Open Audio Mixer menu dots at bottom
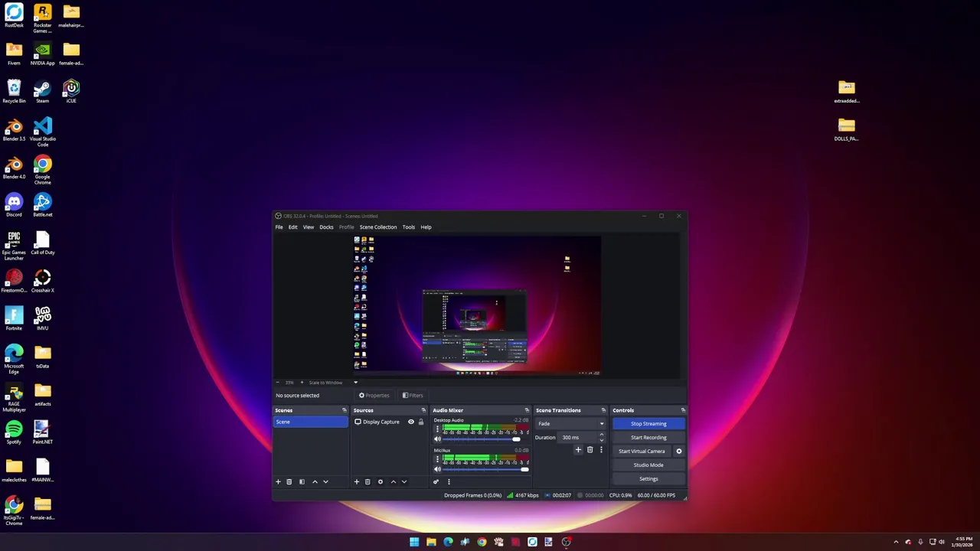 [449, 482]
